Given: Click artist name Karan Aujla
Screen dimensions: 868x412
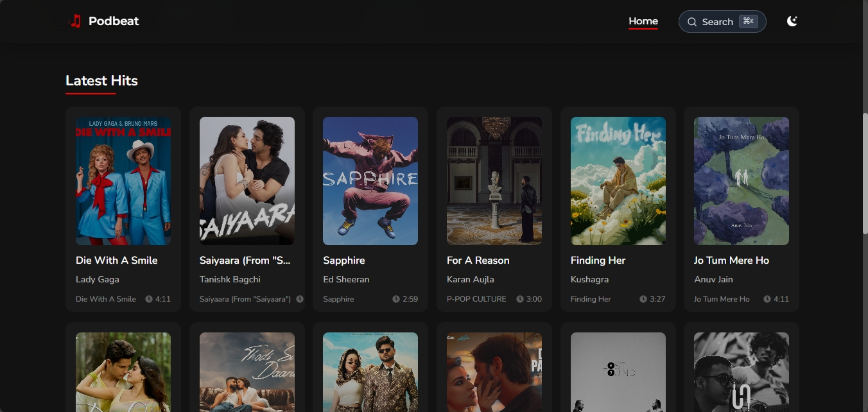Looking at the screenshot, I should tap(471, 280).
